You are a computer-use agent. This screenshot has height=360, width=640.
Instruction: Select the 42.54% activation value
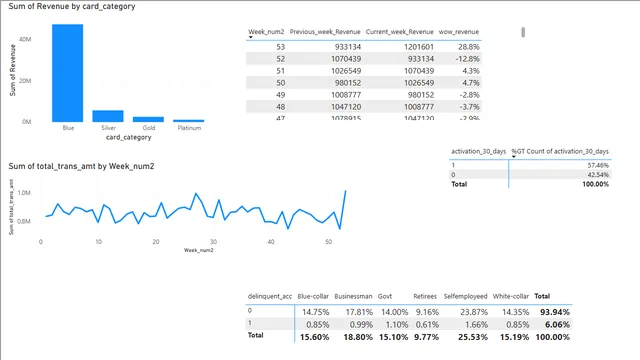coord(598,175)
